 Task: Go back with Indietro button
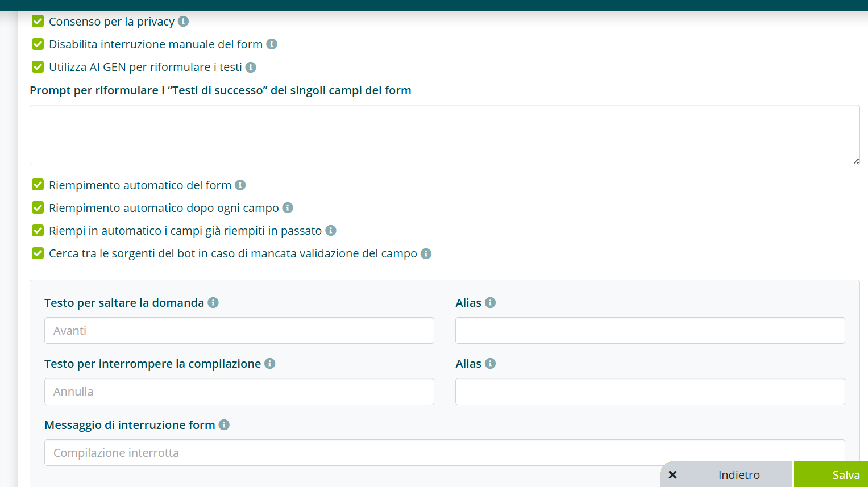pos(739,474)
